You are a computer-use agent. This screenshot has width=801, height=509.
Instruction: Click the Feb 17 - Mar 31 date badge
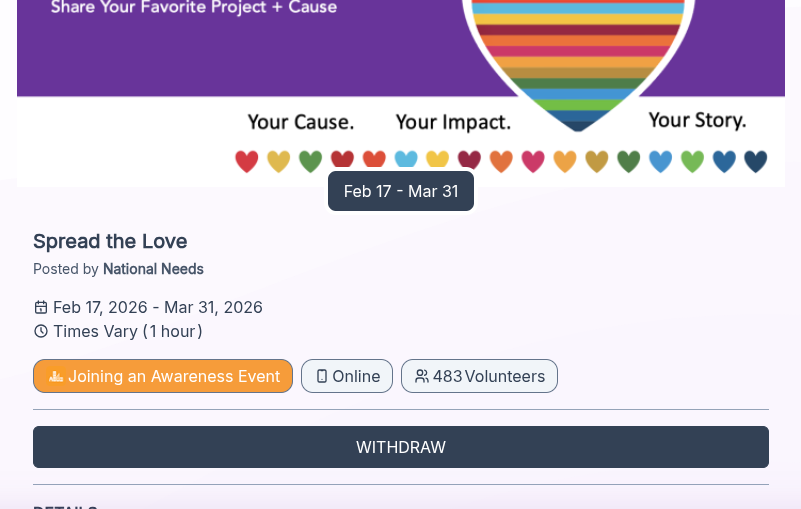coord(401,191)
